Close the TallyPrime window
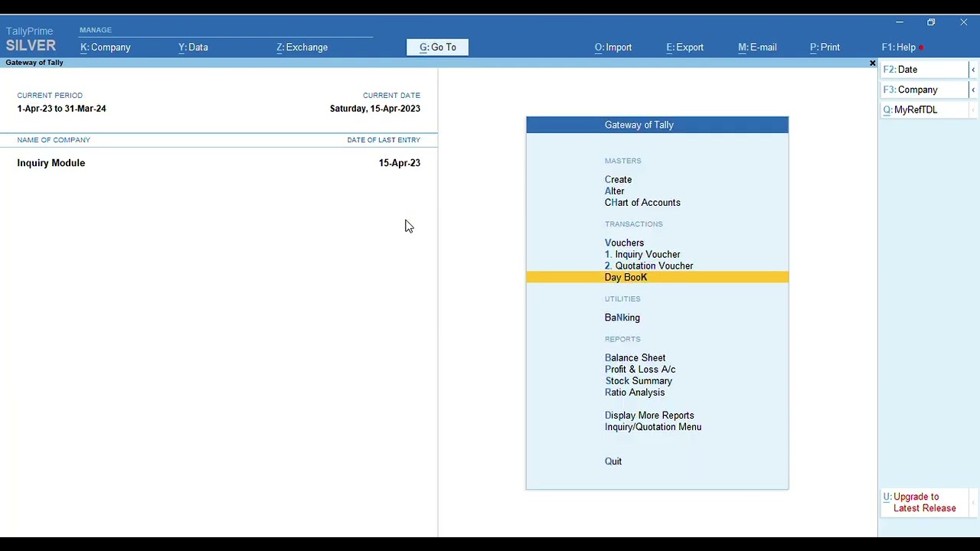The width and height of the screenshot is (980, 551). [x=963, y=22]
